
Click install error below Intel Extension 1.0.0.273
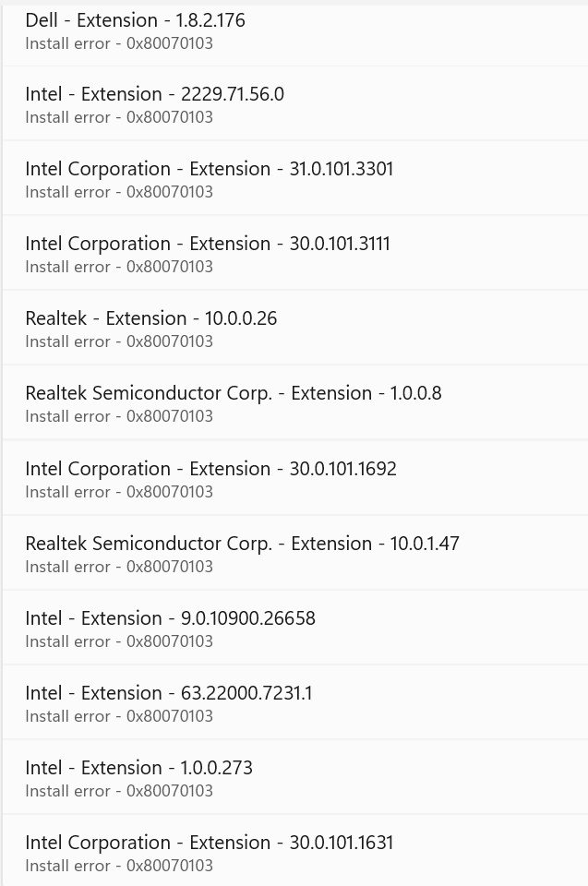click(119, 791)
